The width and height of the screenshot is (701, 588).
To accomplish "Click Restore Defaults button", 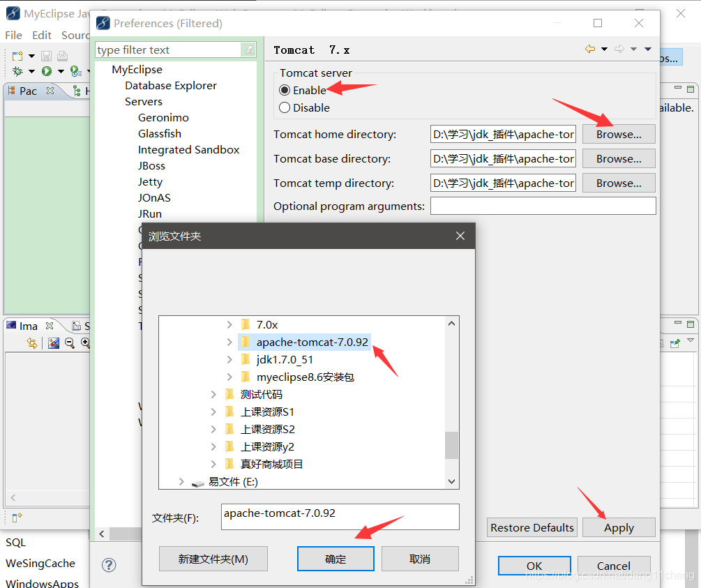I will click(x=532, y=527).
